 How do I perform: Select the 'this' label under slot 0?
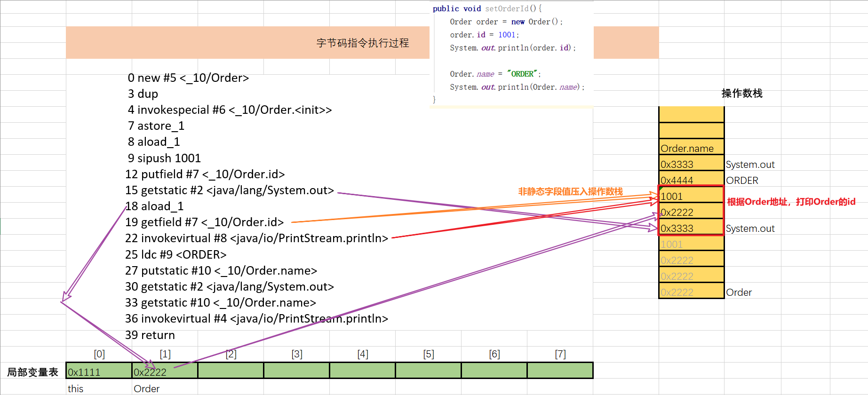click(75, 388)
